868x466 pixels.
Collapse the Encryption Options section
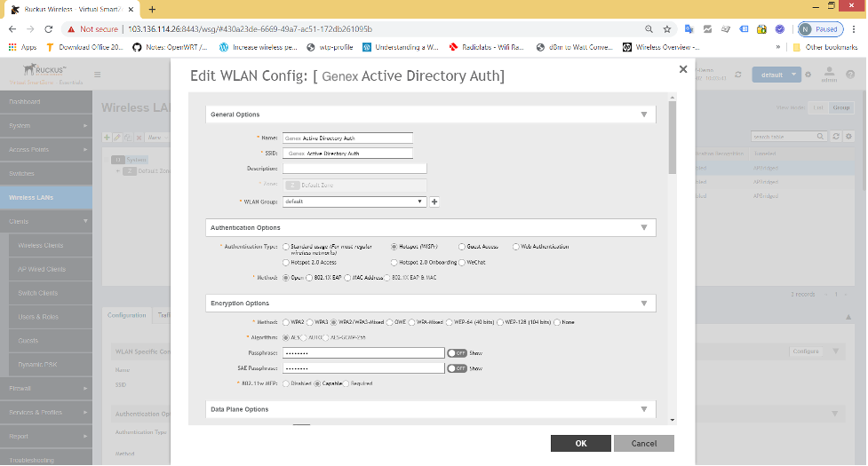pos(644,304)
